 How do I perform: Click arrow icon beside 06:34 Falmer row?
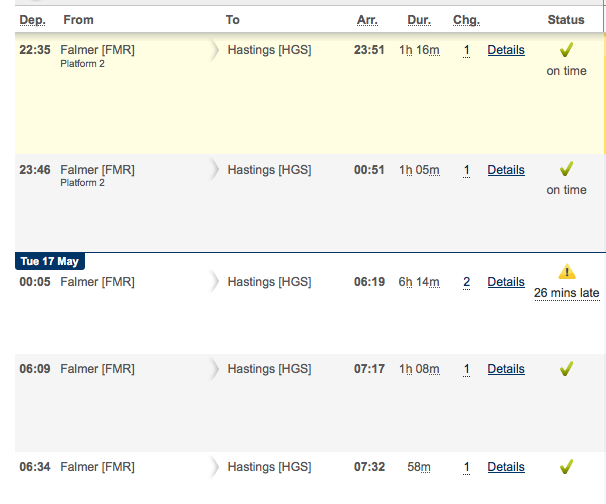214,467
